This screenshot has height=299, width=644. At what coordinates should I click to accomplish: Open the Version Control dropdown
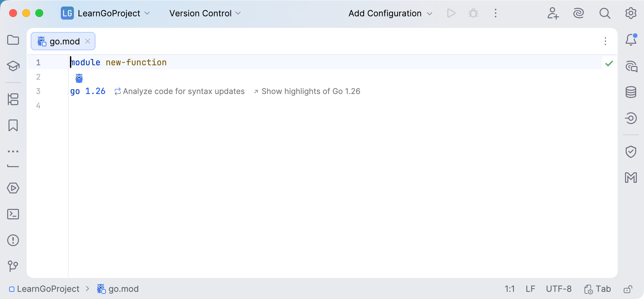click(x=205, y=13)
